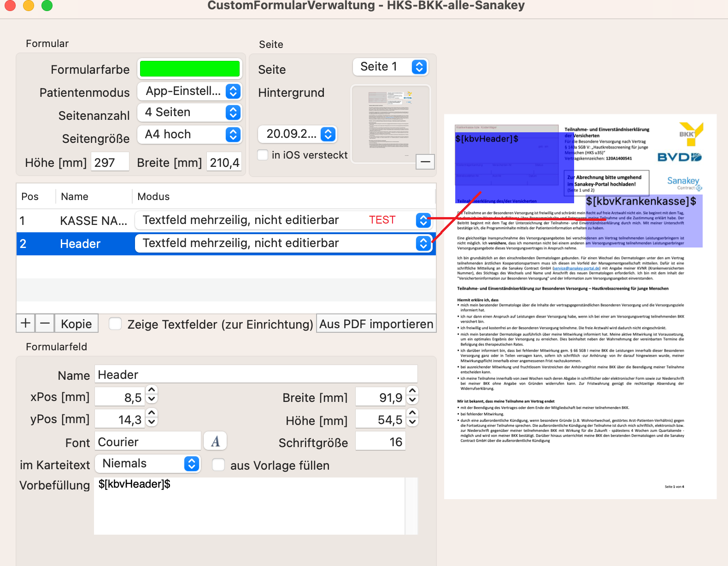Click 'Aus PDF importieren' button

point(376,324)
